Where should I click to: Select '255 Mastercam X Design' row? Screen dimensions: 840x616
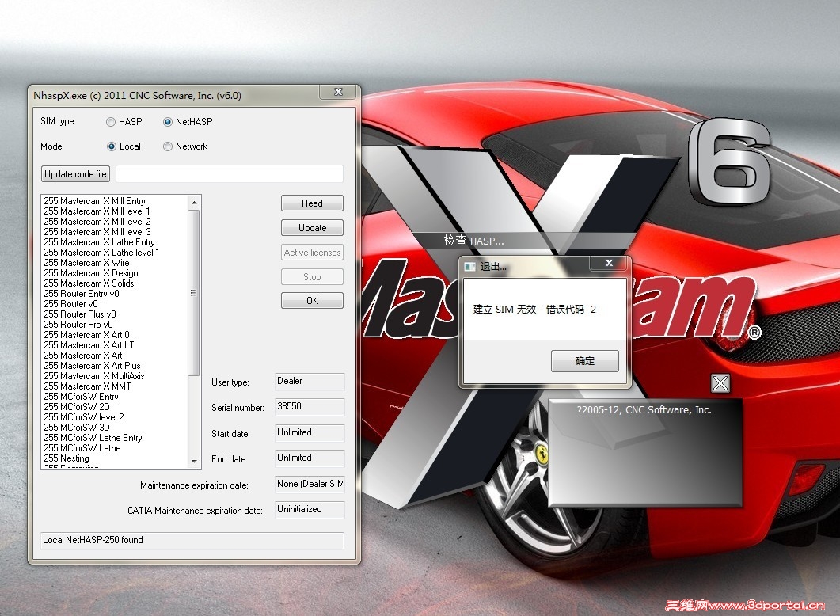click(115, 273)
